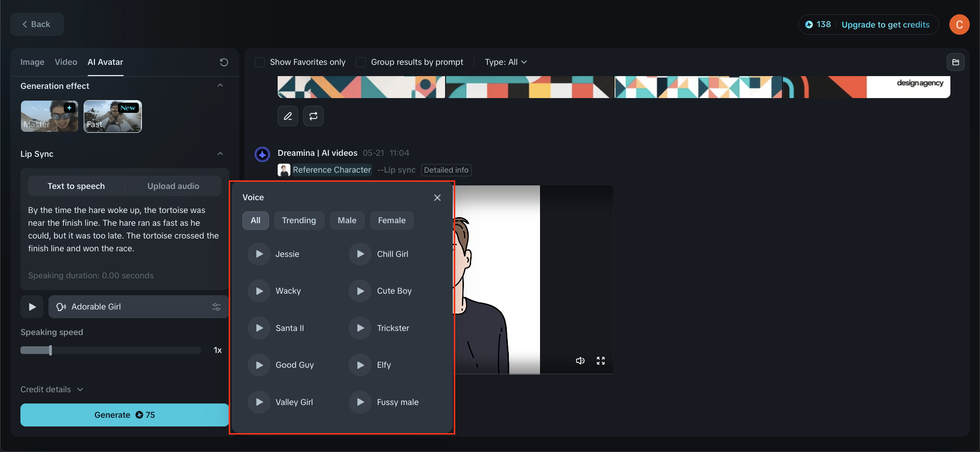Select the Wacky voice name
980x452 pixels.
point(288,291)
